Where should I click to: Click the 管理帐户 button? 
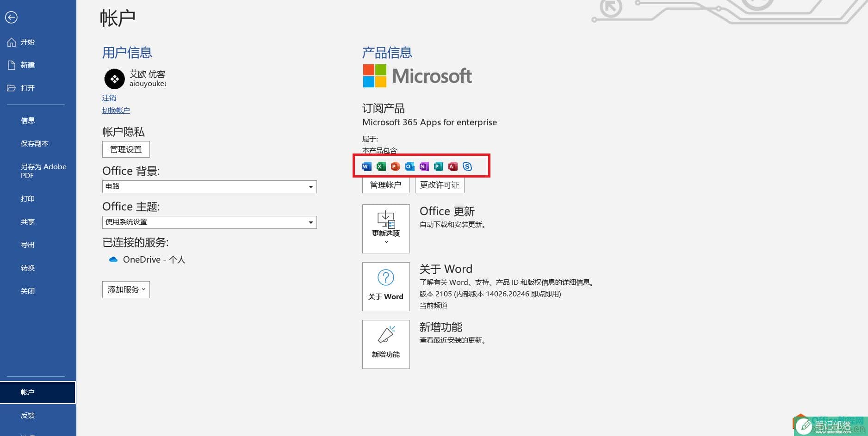386,185
